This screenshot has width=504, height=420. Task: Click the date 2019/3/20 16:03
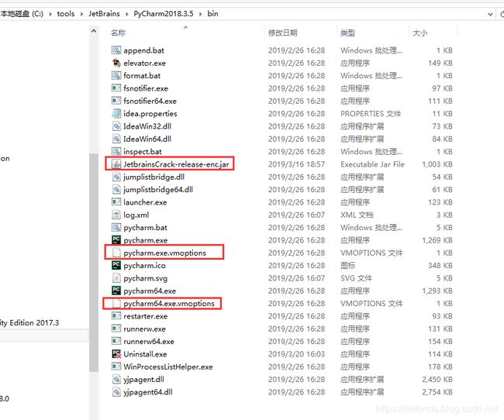pyautogui.click(x=297, y=354)
